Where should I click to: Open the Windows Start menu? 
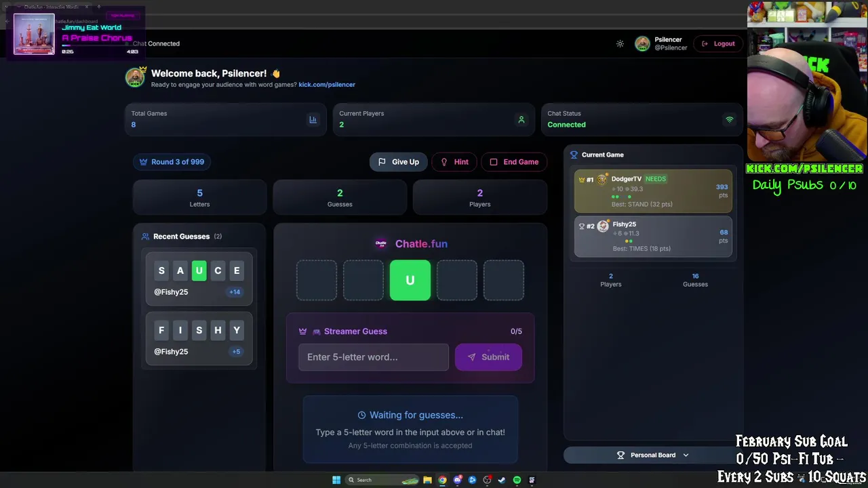(x=336, y=480)
